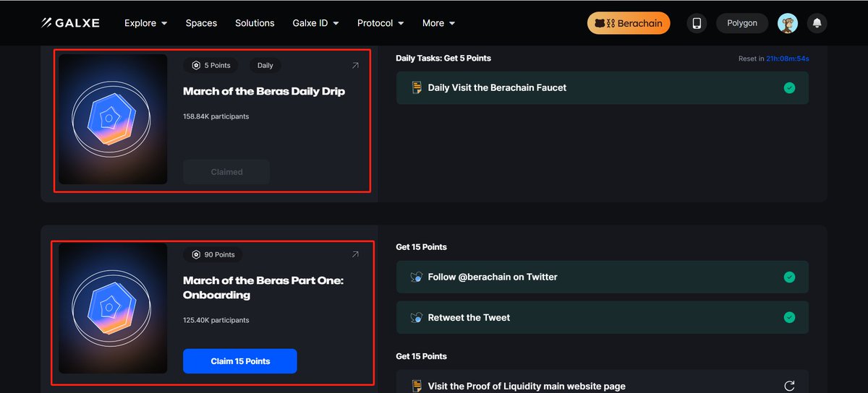Screen dimensions: 868x393
Task: Click the mobile phone icon in header
Action: click(697, 23)
